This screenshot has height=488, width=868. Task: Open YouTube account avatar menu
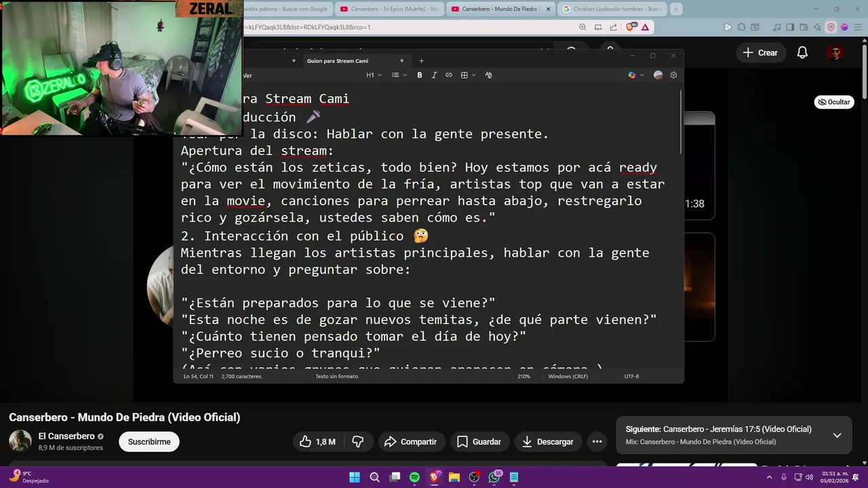(835, 52)
